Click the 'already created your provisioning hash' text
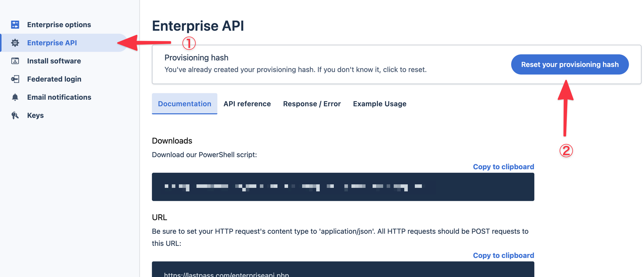 (x=296, y=70)
